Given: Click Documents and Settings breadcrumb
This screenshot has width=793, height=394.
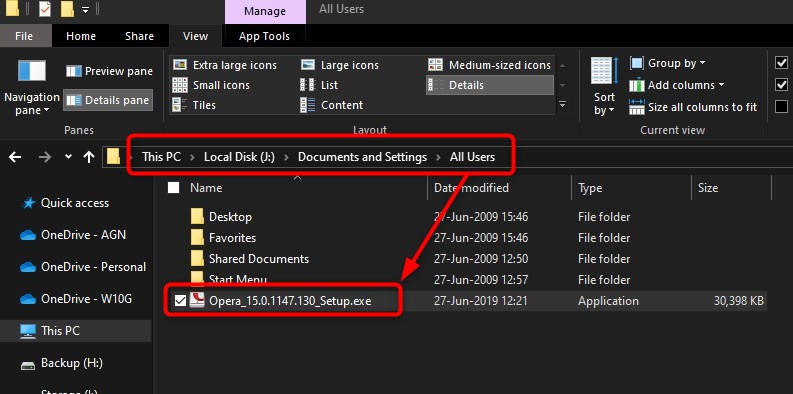Looking at the screenshot, I should point(362,157).
